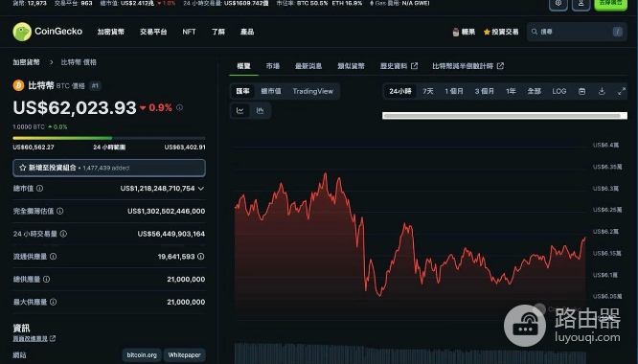Expand chart to fullscreen icon
638x364 pixels.
pyautogui.click(x=622, y=91)
